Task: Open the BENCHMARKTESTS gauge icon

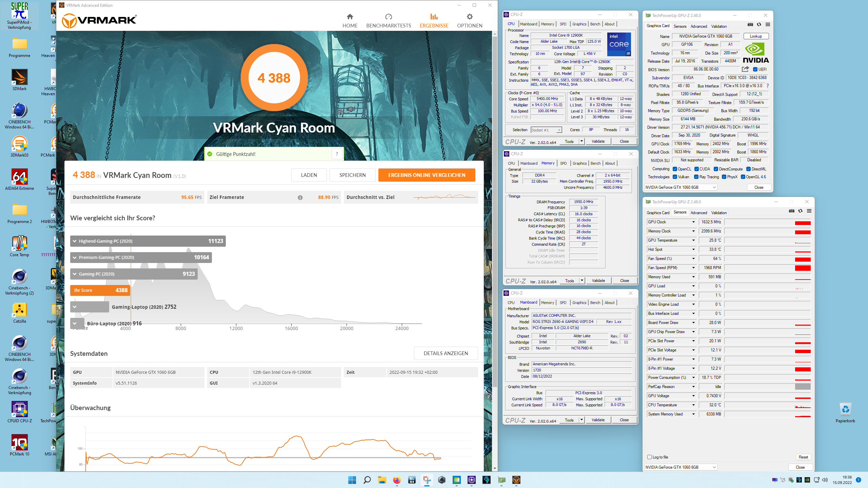Action: 389,17
